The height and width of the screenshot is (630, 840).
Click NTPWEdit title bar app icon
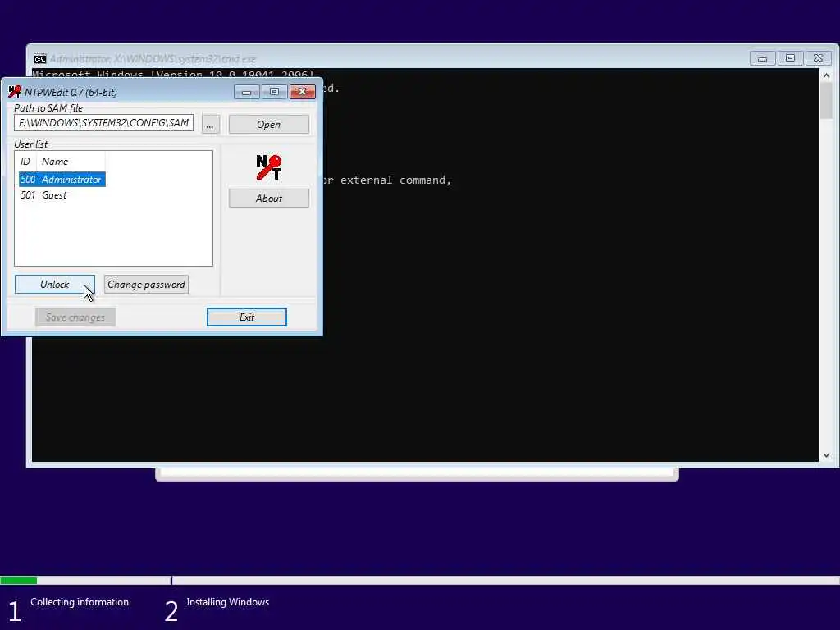15,92
